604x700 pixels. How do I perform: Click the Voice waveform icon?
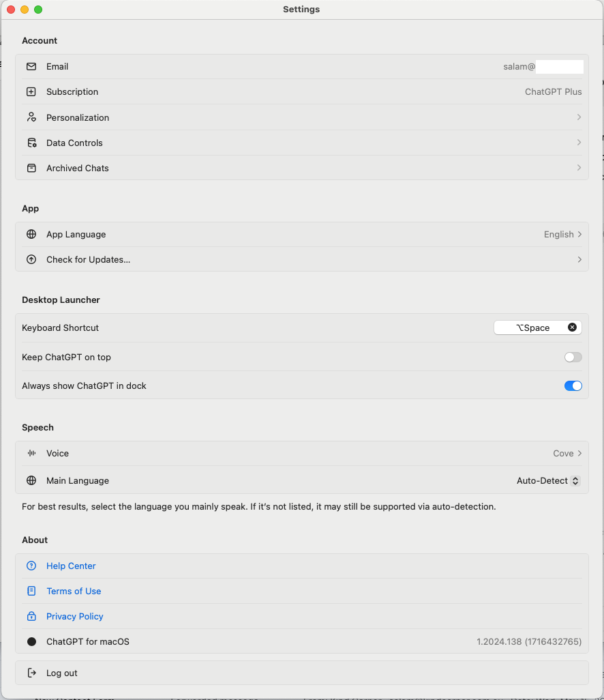[x=31, y=453]
